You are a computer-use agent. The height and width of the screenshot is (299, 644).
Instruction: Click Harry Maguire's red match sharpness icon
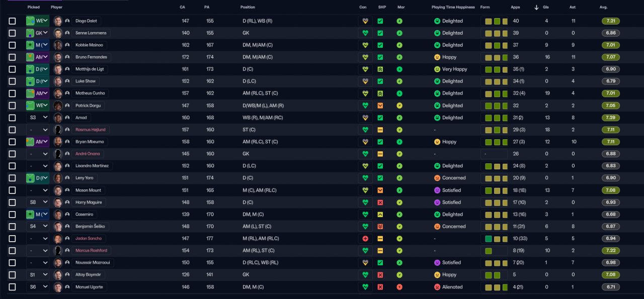coord(380,203)
